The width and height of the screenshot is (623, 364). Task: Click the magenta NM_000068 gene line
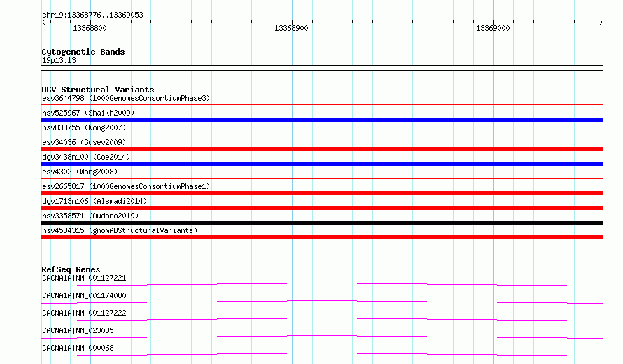coord(322,354)
